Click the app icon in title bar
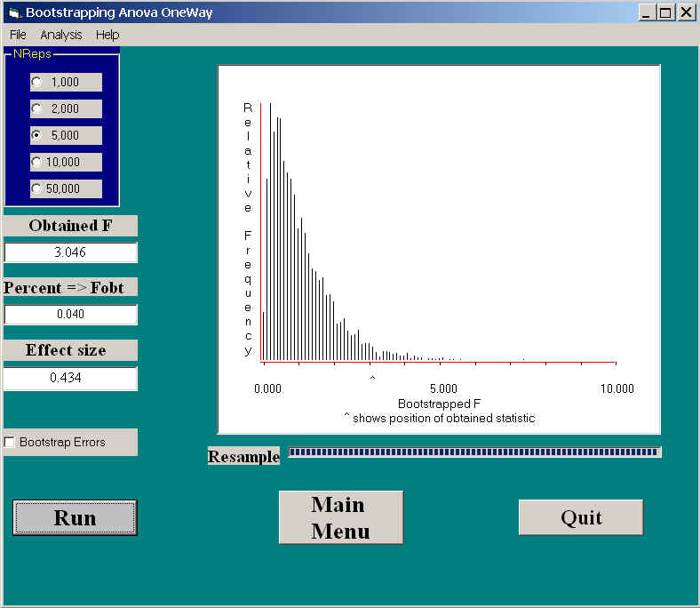Screen dimensions: 700x608 pyautogui.click(x=12, y=12)
